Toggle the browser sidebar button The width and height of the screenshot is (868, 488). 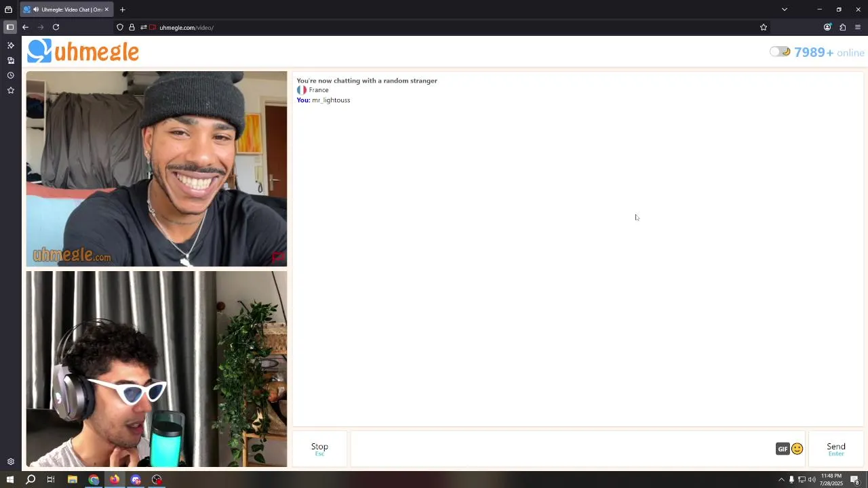[x=10, y=27]
